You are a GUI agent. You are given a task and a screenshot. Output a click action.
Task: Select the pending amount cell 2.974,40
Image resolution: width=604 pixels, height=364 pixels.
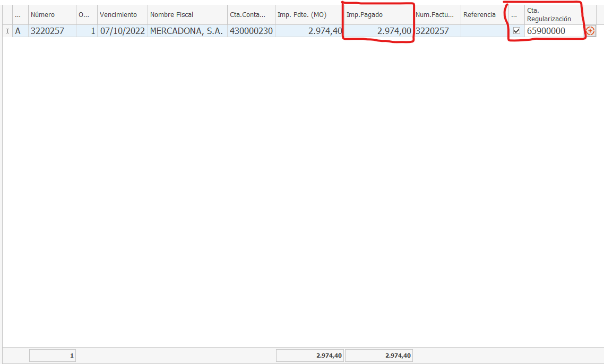point(309,31)
